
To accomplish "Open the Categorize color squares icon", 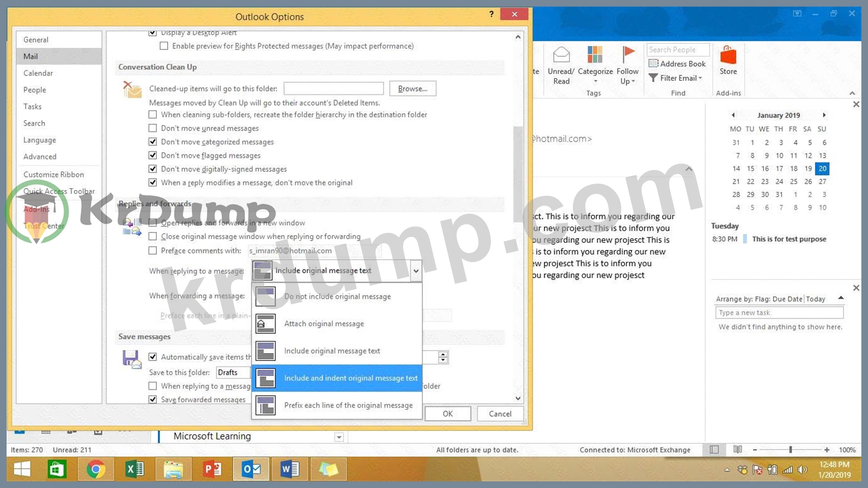I will [x=595, y=54].
